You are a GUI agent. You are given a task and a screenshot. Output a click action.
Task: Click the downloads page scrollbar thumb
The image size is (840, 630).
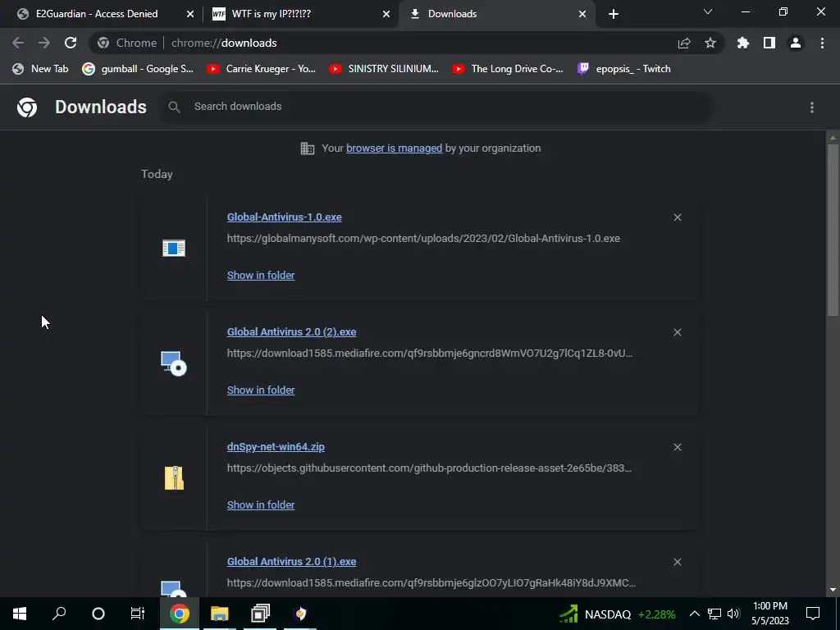(833, 230)
